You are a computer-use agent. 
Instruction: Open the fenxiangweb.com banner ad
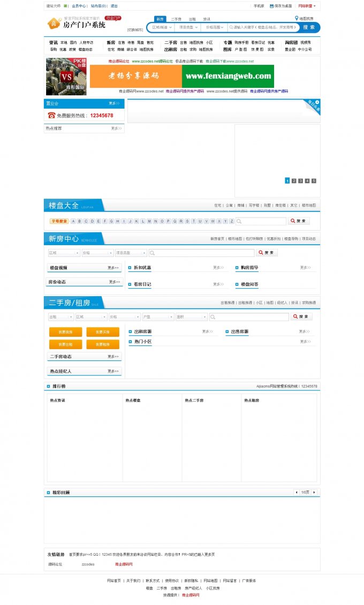pyautogui.click(x=182, y=76)
